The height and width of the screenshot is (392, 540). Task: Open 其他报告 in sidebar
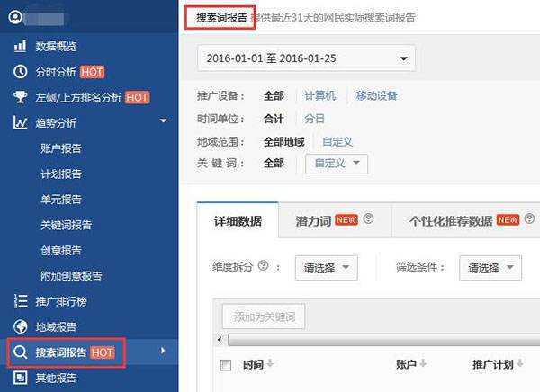point(56,378)
